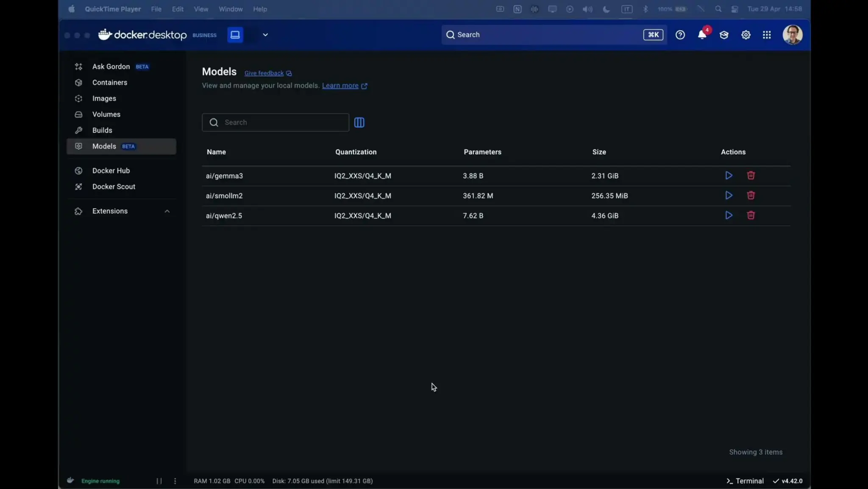
Task: Open the notifications bell
Action: coord(702,35)
